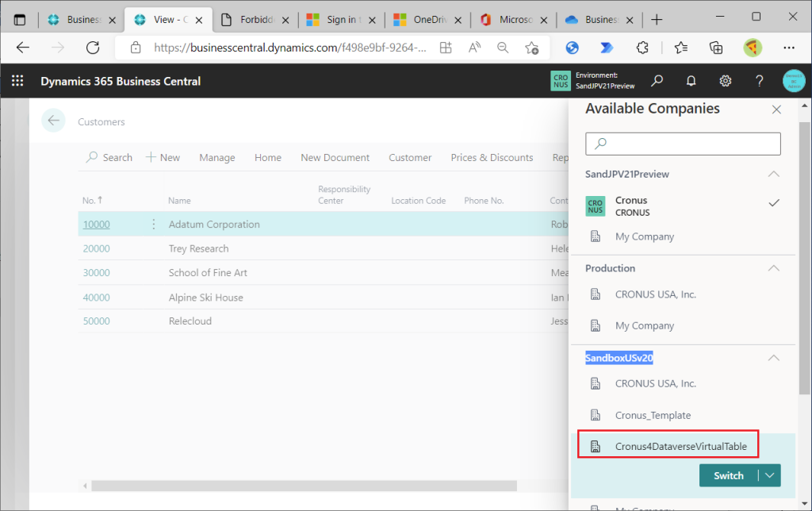Open customer number 50000 link
The height and width of the screenshot is (511, 812).
(96, 321)
